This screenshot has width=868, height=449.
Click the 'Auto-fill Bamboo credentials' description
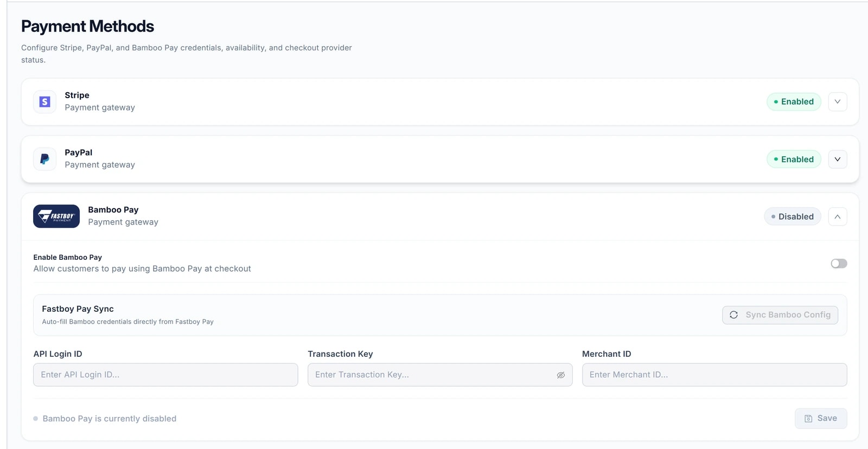click(x=127, y=322)
